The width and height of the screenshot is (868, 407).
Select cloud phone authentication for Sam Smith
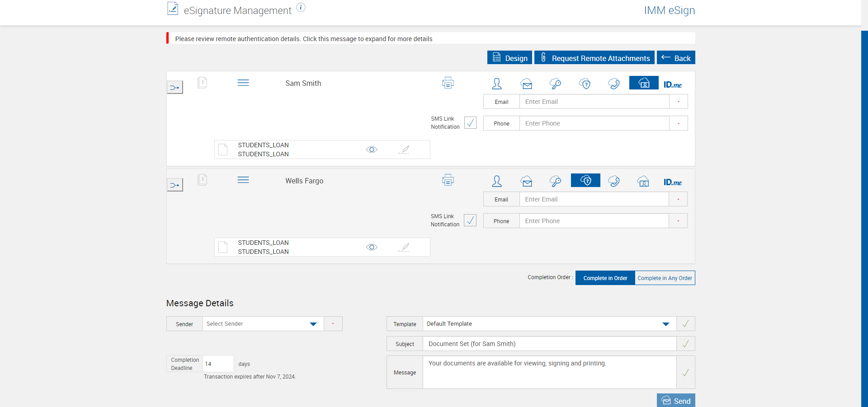[613, 84]
